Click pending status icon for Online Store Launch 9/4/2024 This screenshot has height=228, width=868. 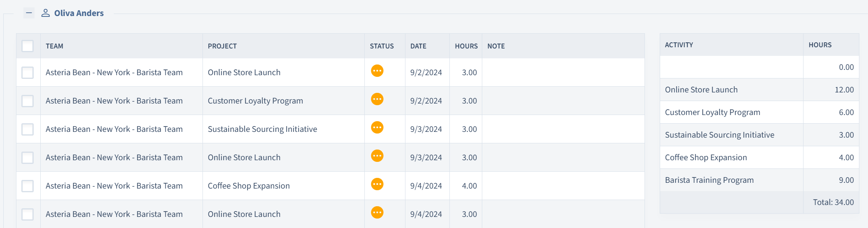pos(377,212)
